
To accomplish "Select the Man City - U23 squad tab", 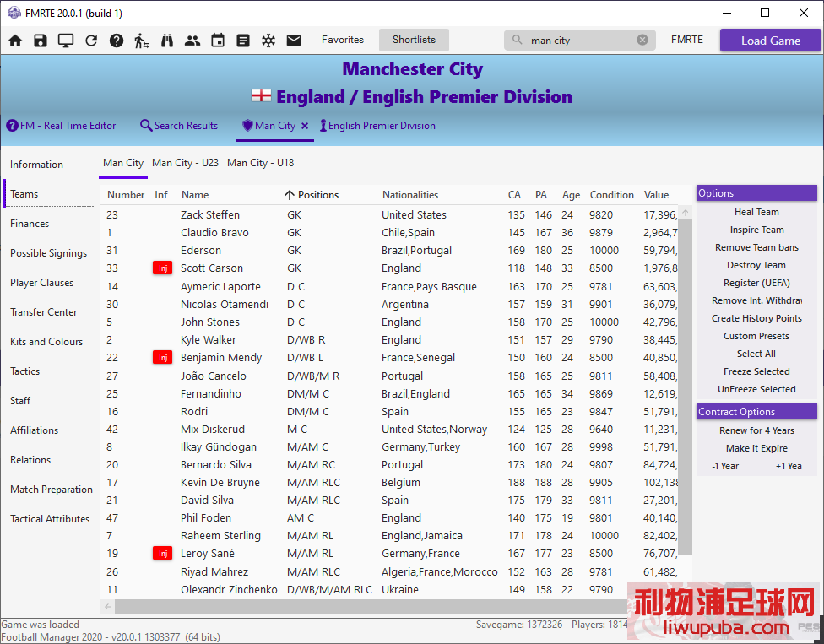I will click(186, 163).
